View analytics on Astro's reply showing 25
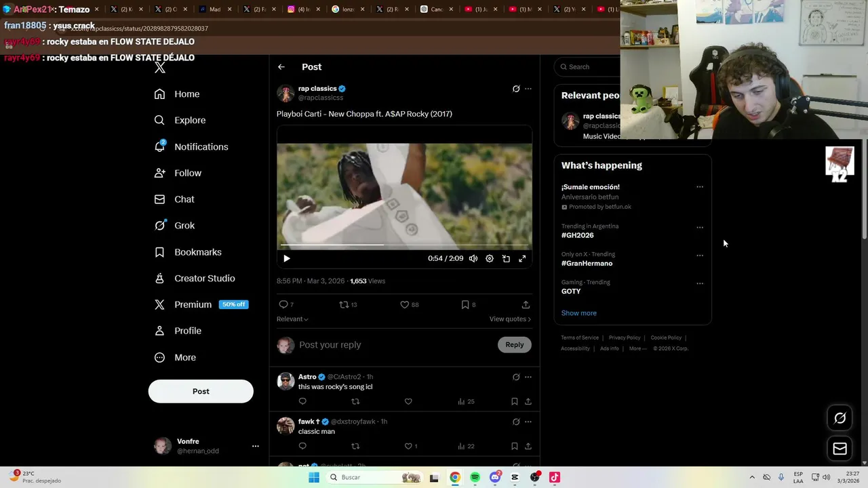The image size is (868, 488). pyautogui.click(x=466, y=401)
